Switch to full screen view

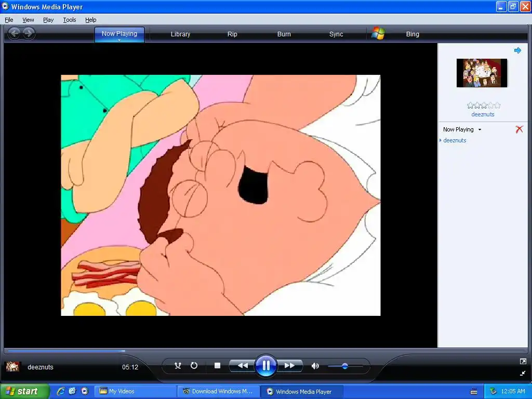click(523, 362)
